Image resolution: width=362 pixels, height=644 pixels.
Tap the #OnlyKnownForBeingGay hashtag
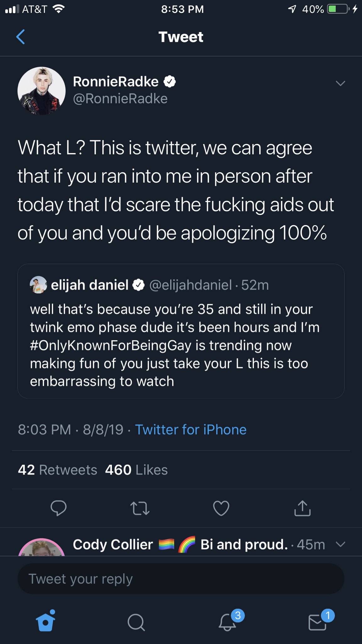point(111,345)
